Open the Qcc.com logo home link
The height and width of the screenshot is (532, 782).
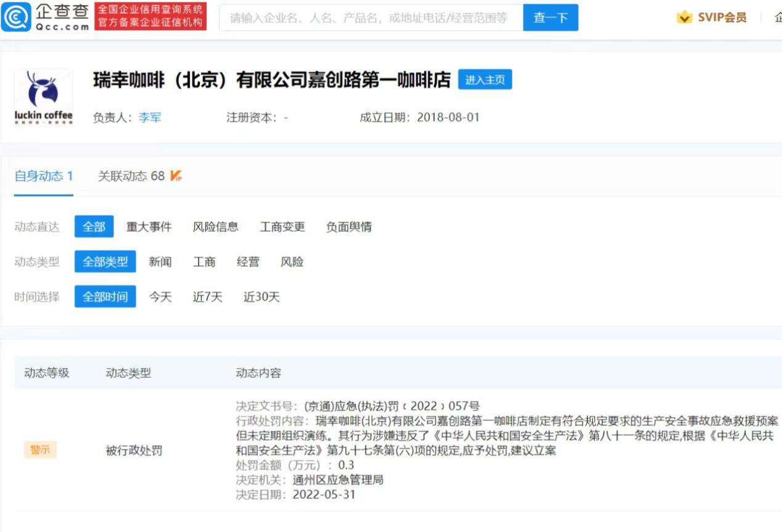coord(46,17)
